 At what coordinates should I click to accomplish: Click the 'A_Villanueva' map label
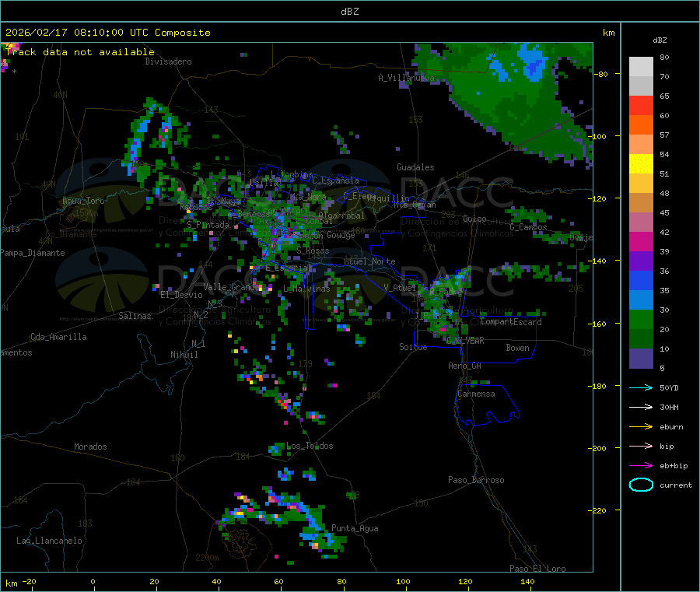406,78
